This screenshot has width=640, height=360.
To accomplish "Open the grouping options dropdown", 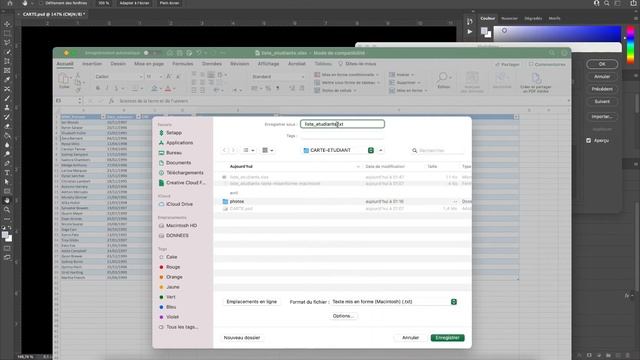I will (x=267, y=151).
